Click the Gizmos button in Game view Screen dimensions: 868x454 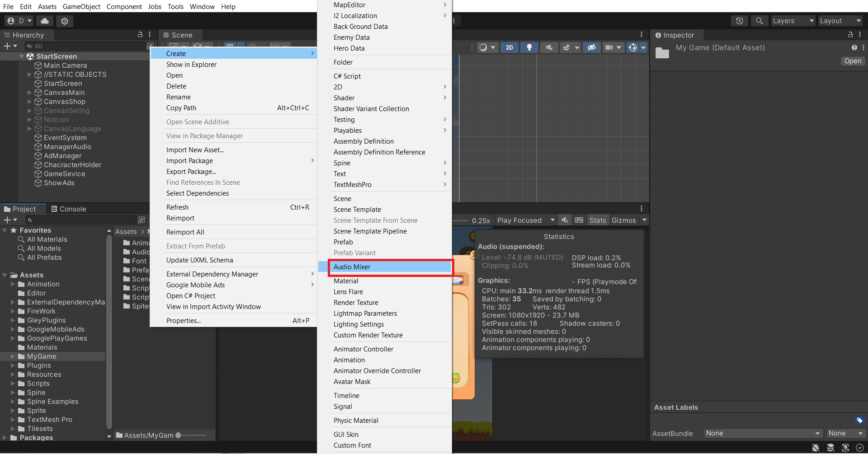click(x=623, y=220)
